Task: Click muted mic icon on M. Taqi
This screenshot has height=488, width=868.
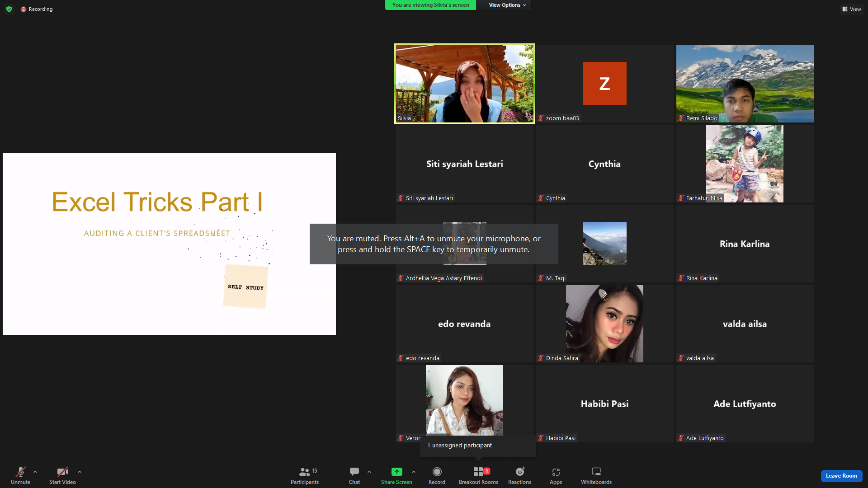Action: [541, 278]
